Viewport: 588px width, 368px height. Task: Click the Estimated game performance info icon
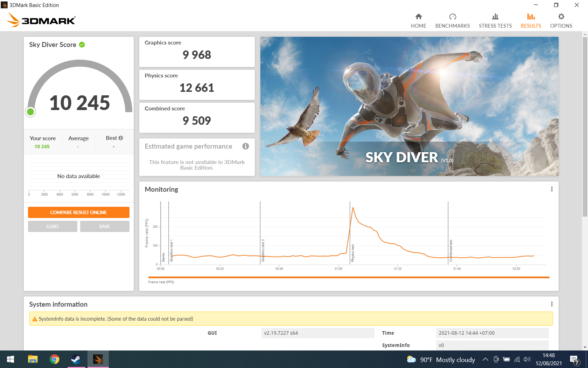click(x=246, y=146)
